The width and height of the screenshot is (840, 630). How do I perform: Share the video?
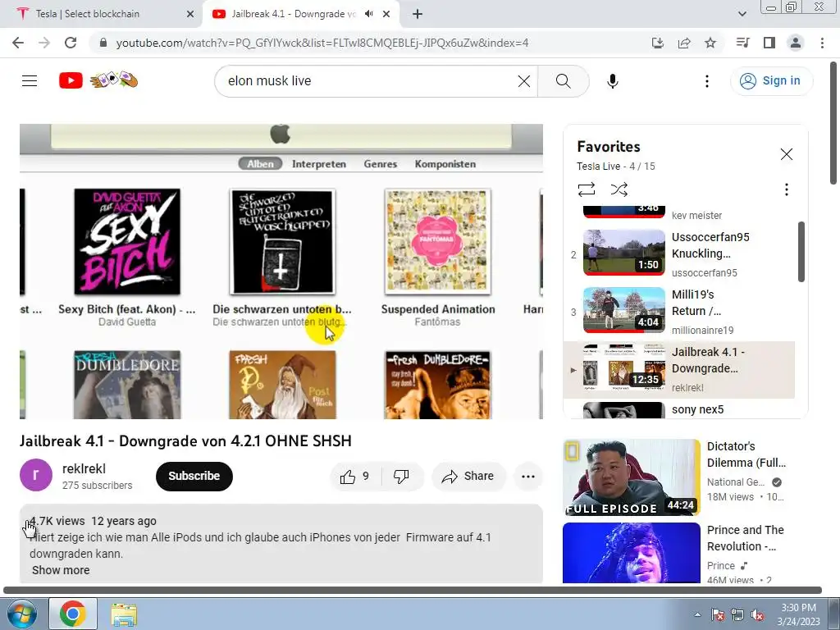point(468,477)
